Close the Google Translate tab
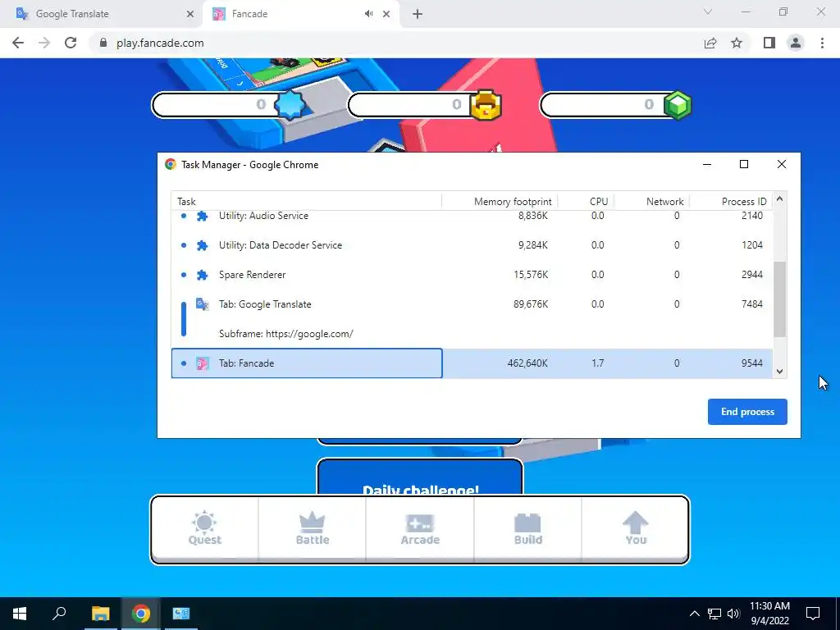840x630 pixels. click(190, 15)
